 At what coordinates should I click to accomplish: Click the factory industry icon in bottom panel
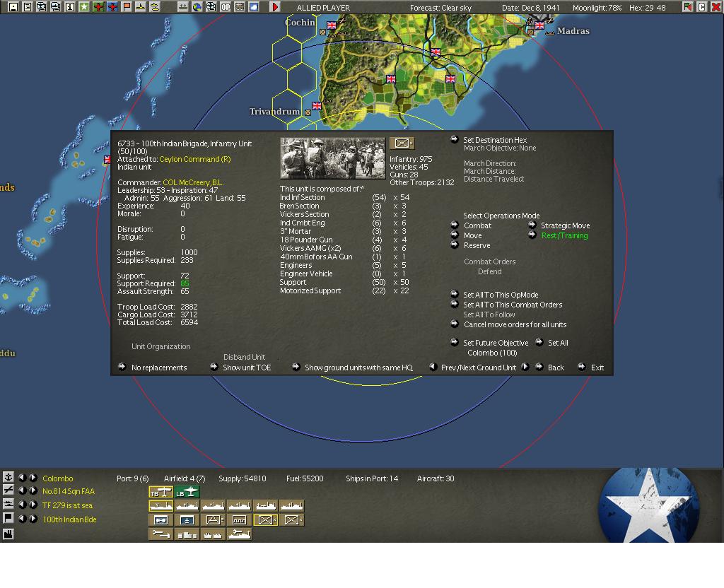[8, 534]
